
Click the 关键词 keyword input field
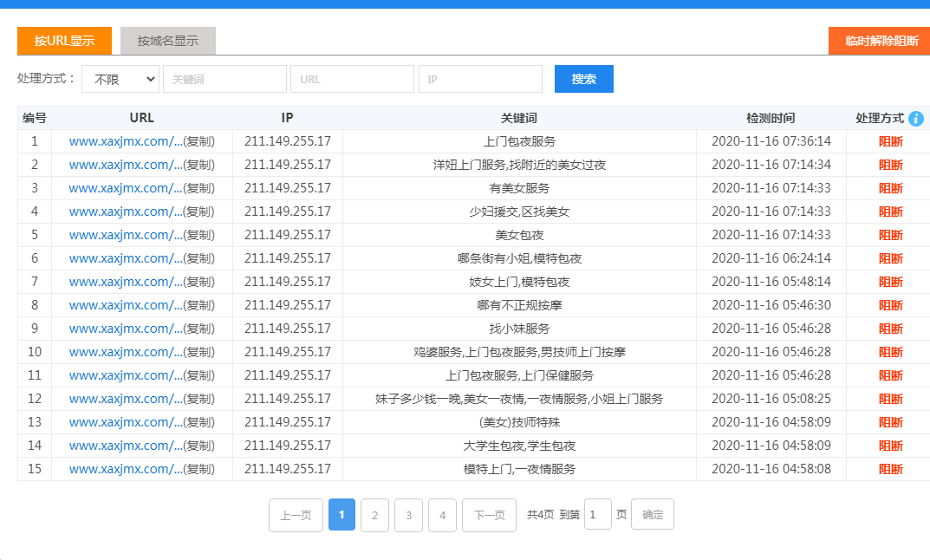(224, 78)
